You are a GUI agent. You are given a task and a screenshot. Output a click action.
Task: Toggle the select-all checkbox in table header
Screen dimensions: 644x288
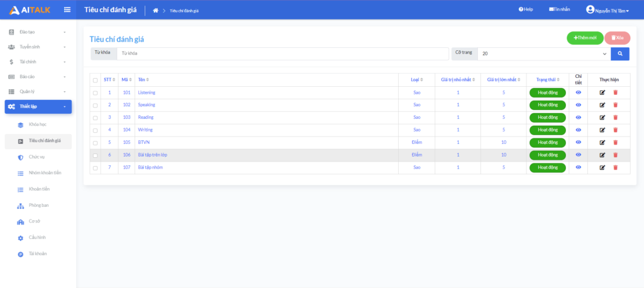coord(96,80)
